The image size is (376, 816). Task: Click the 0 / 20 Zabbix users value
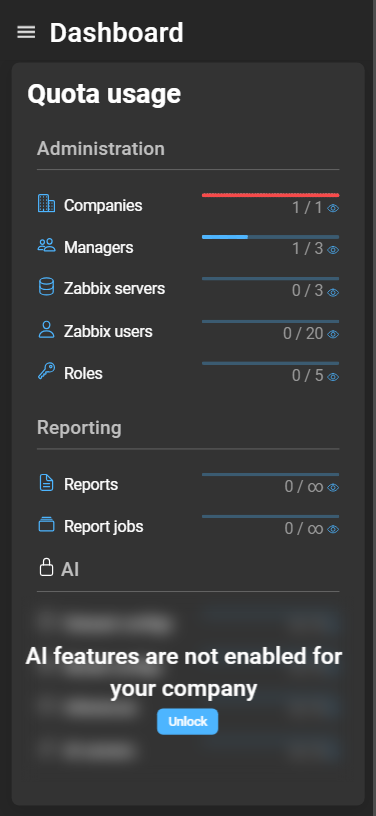tap(303, 334)
